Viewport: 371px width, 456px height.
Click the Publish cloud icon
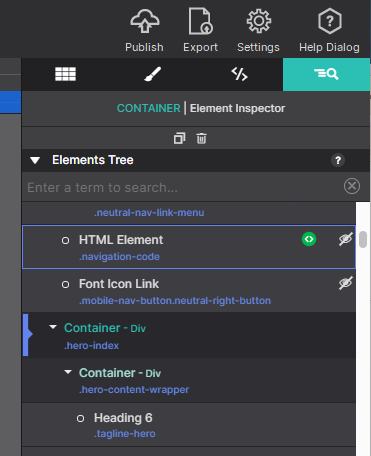(144, 21)
